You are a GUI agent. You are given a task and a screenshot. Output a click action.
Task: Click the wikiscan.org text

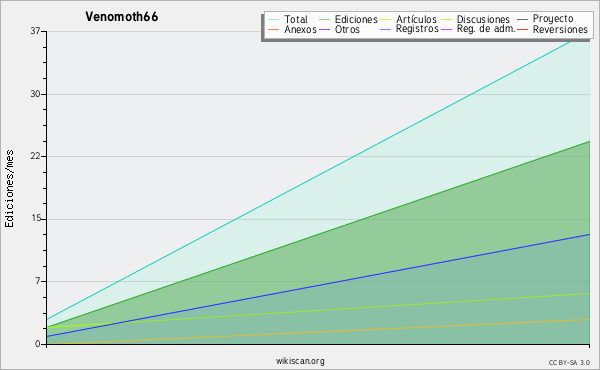click(300, 361)
